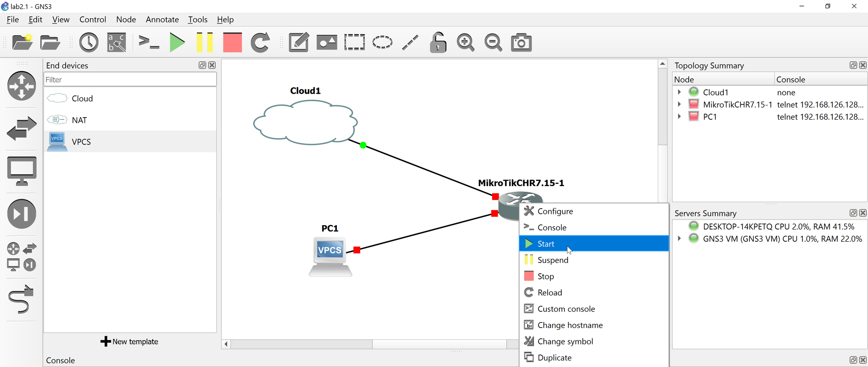Open the Help menu
The height and width of the screenshot is (367, 868).
(x=225, y=20)
